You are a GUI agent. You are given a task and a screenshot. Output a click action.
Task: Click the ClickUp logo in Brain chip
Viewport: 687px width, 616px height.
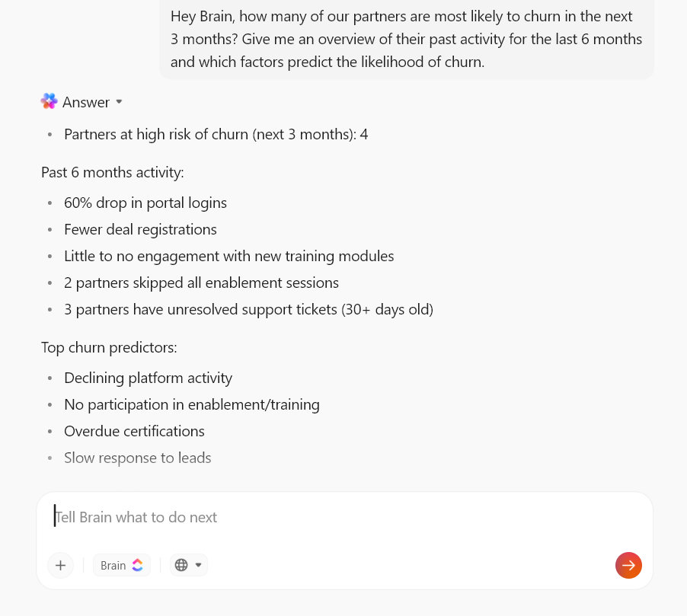[x=138, y=565]
